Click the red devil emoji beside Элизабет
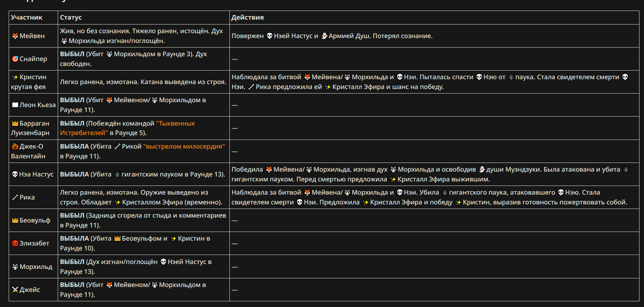The image size is (644, 307). 15,243
